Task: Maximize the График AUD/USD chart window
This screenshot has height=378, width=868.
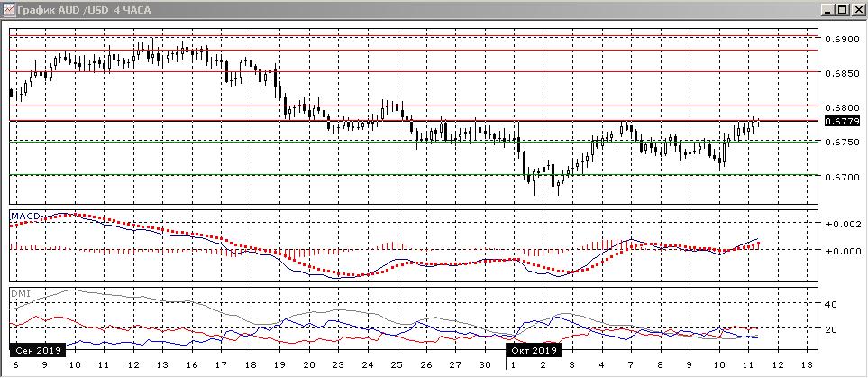Action: [x=842, y=9]
